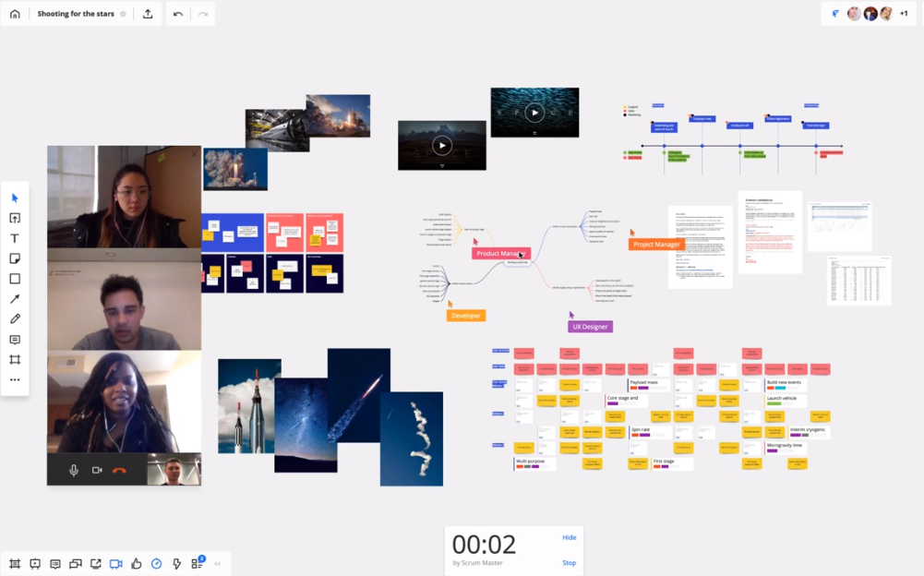Viewport: 924px width, 576px height.
Task: Select the Text tool
Action: [x=15, y=238]
